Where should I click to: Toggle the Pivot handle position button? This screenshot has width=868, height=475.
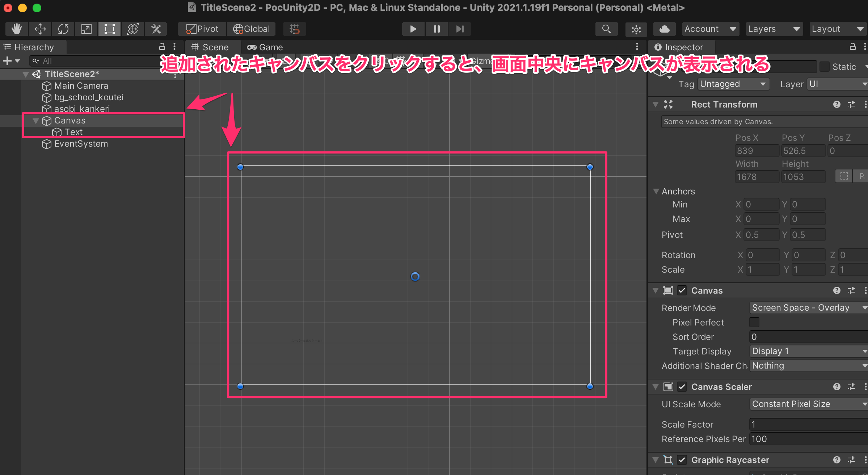click(x=202, y=29)
